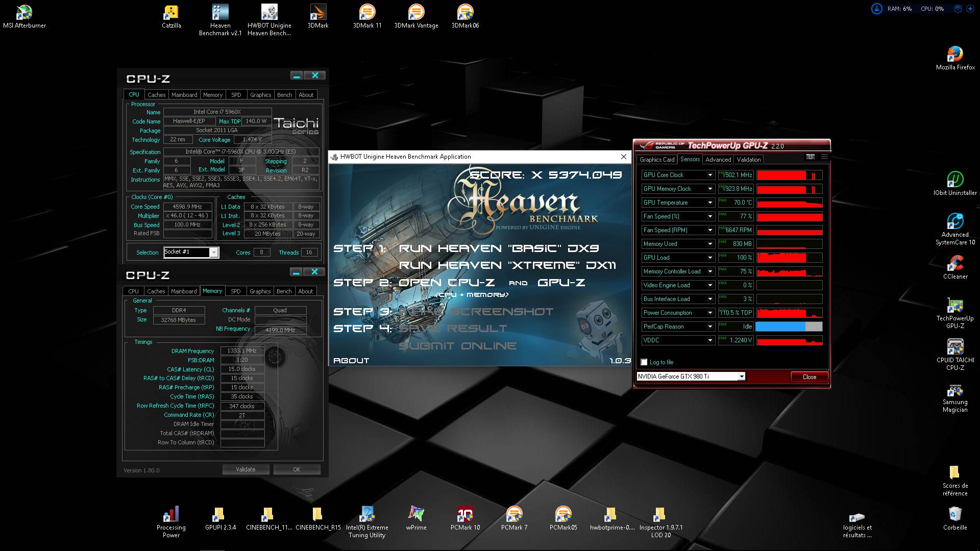
Task: Open the Fan Speed (%) sensor dropdown
Action: coord(710,216)
